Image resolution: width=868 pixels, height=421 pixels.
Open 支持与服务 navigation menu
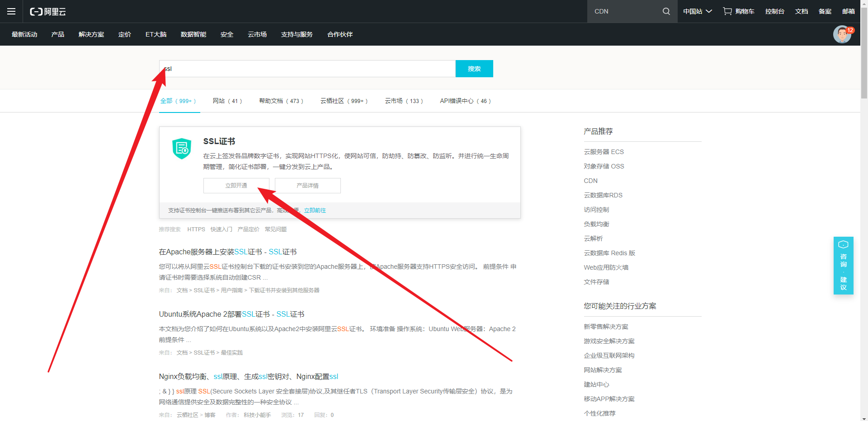[297, 34]
